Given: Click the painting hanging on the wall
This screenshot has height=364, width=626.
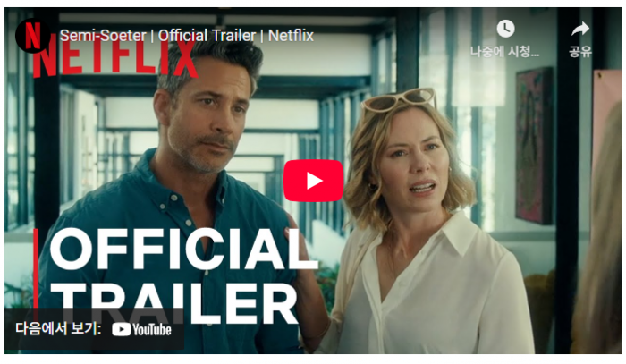Looking at the screenshot, I should (x=535, y=146).
